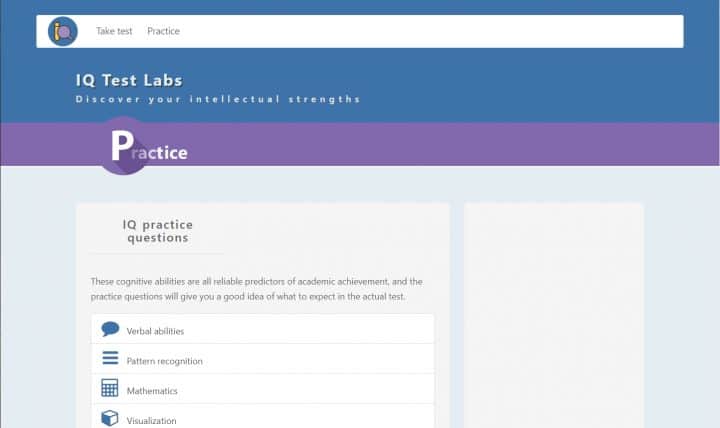
Task: Open the Take test page
Action: pyautogui.click(x=114, y=31)
